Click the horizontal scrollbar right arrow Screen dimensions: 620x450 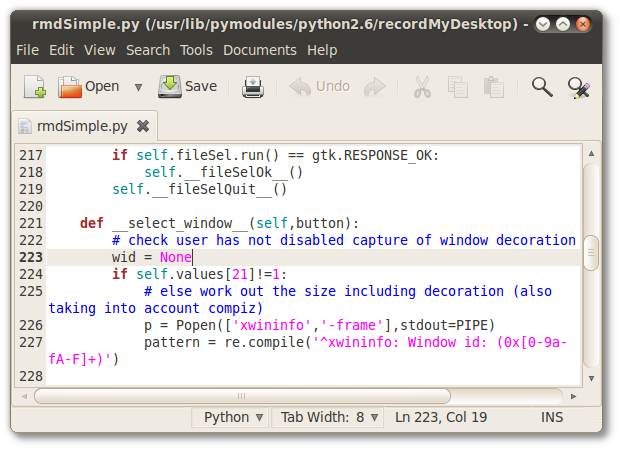tap(573, 396)
